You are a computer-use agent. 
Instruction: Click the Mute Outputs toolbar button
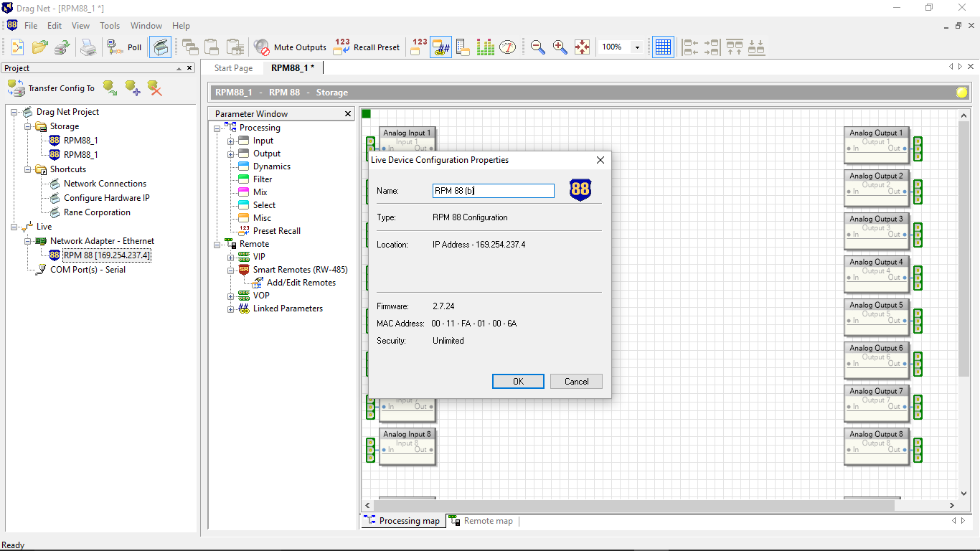[291, 47]
